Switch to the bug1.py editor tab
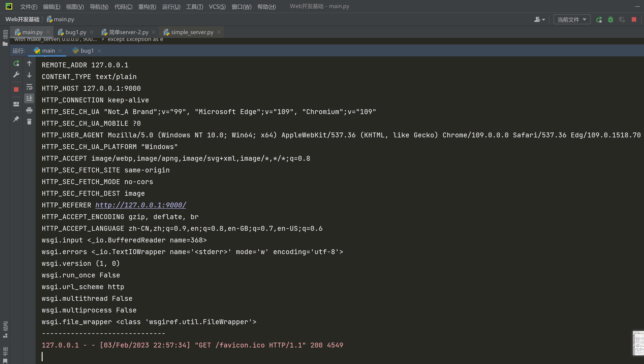Image resolution: width=644 pixels, height=364 pixels. click(75, 32)
